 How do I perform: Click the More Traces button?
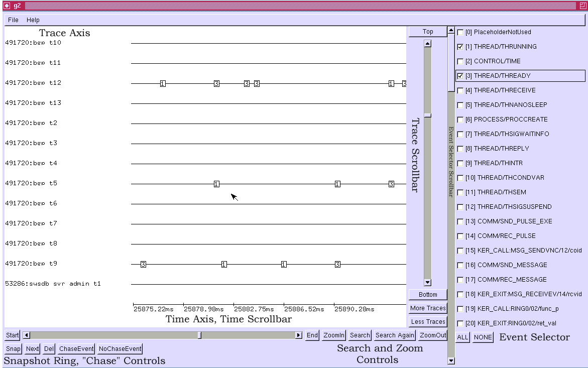427,308
